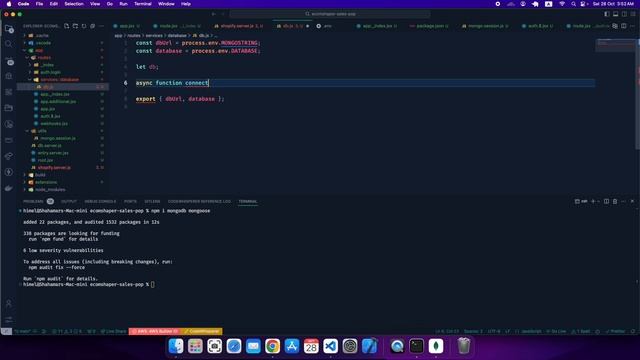Open App Store from the Dock
The image size is (640, 360).
pyautogui.click(x=292, y=346)
